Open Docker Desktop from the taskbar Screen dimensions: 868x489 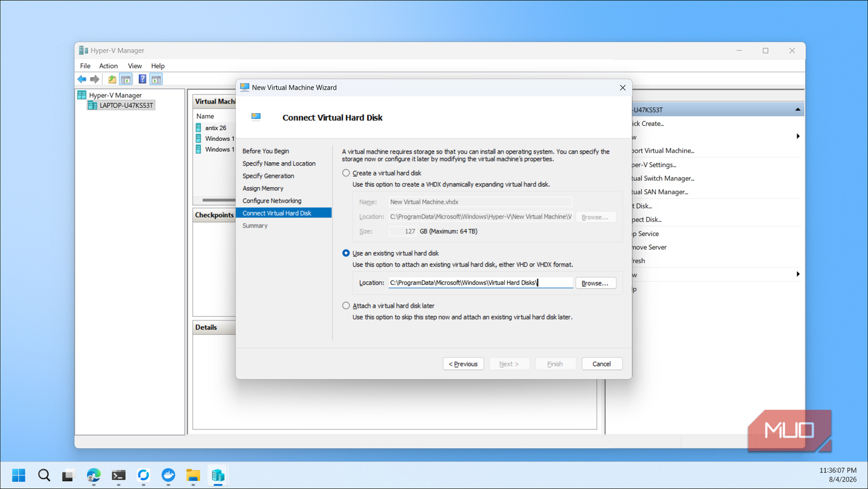[x=168, y=475]
